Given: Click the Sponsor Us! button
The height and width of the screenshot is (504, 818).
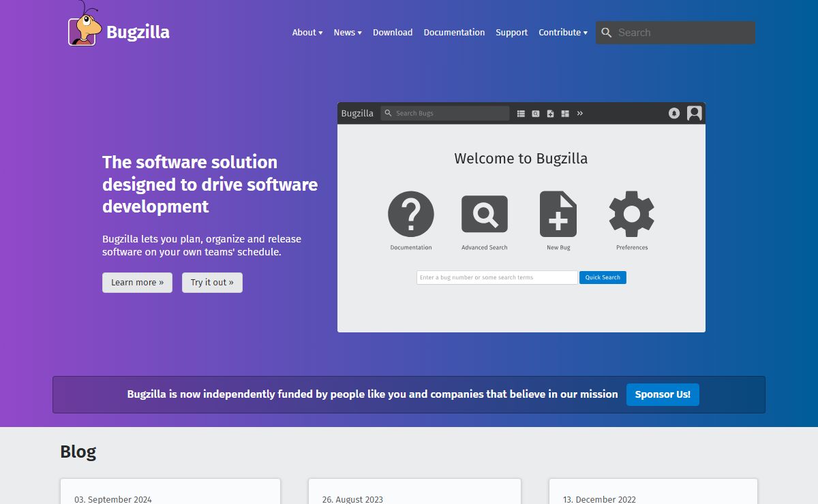Looking at the screenshot, I should tap(663, 394).
